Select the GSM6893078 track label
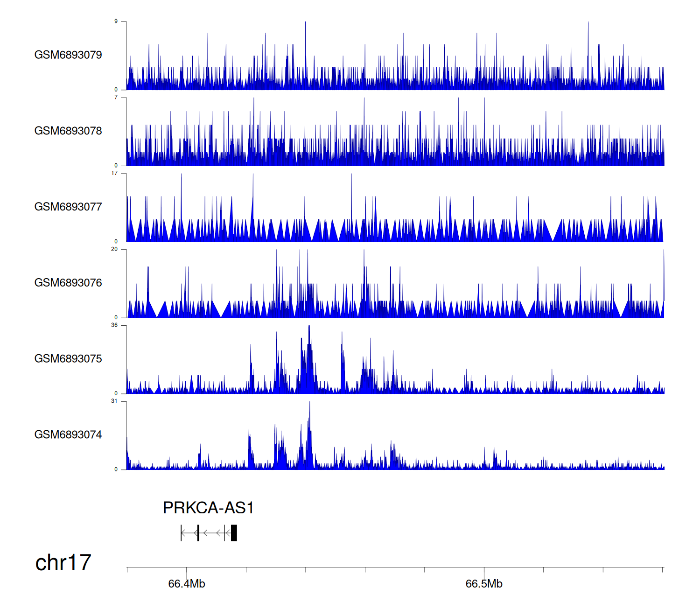This screenshot has width=700, height=616. point(68,131)
